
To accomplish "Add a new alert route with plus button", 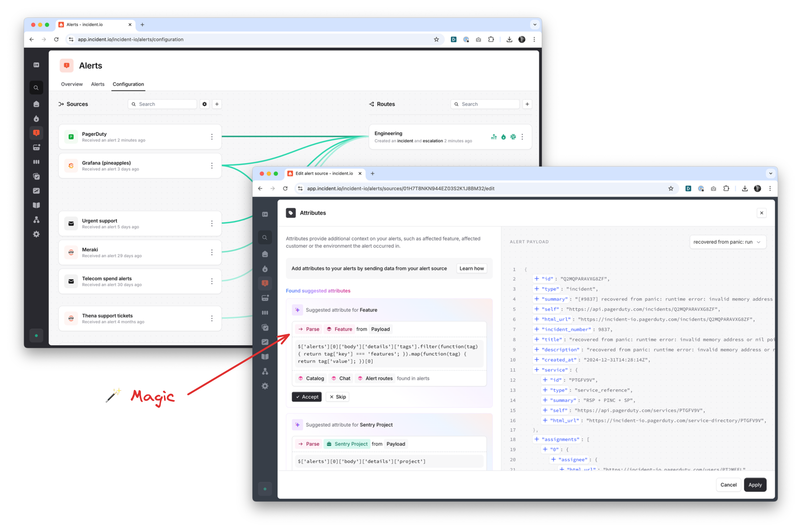I will pyautogui.click(x=527, y=104).
